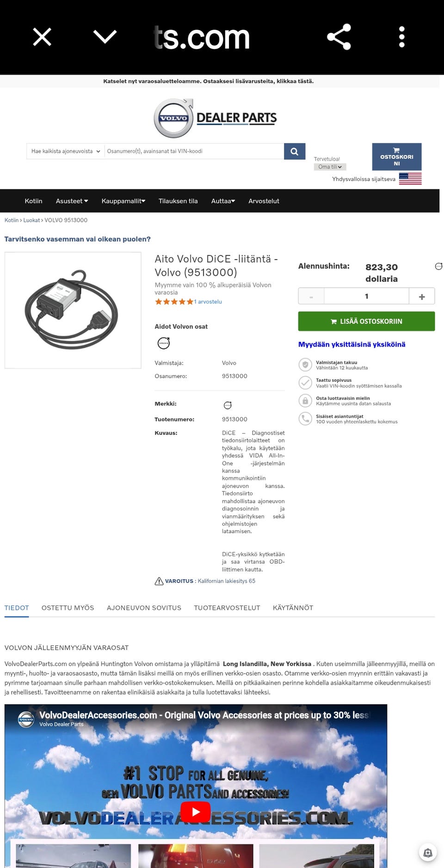Expand the Oma tili dropdown
The image size is (444, 868).
coord(330,167)
